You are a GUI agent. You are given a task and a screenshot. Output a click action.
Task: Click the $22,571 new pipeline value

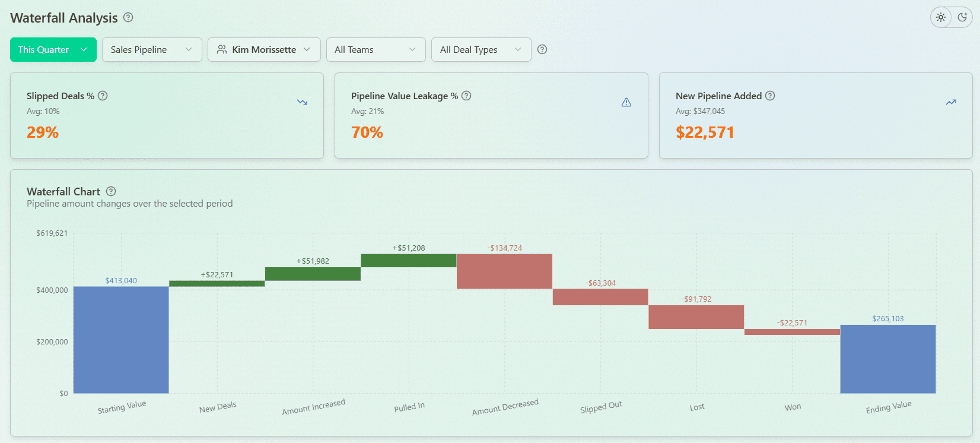tap(705, 132)
